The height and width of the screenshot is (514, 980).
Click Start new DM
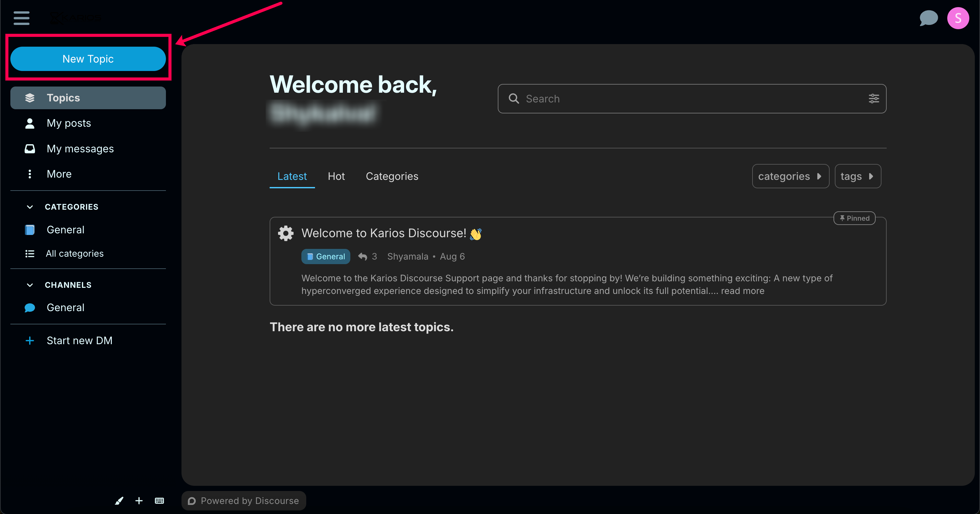pos(88,341)
